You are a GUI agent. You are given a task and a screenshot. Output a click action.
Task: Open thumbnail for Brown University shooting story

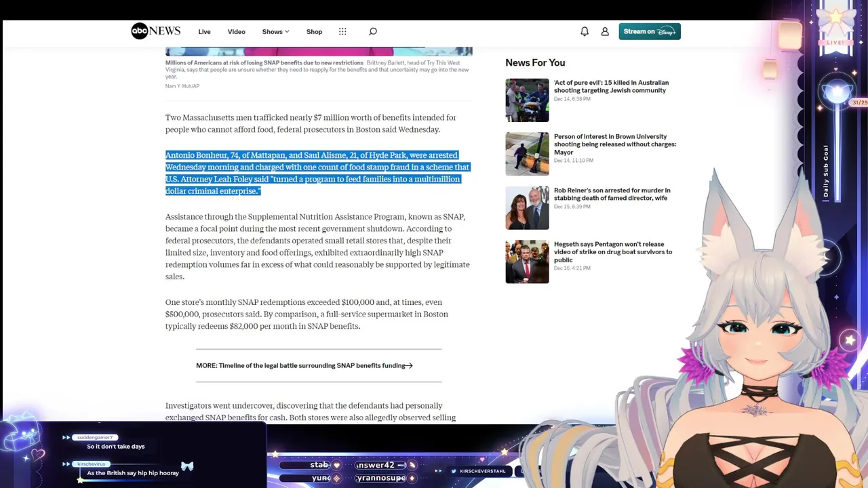pyautogui.click(x=527, y=154)
